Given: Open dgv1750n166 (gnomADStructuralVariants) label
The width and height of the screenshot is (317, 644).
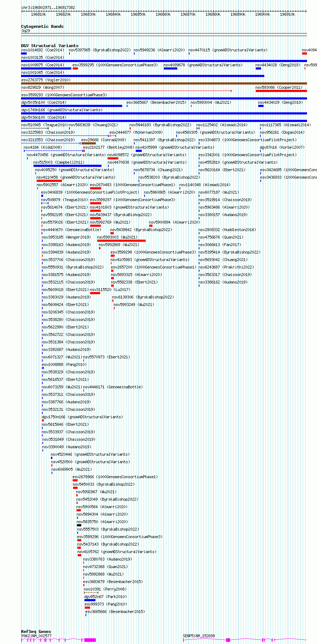Looking at the screenshot, I should click(82, 417).
